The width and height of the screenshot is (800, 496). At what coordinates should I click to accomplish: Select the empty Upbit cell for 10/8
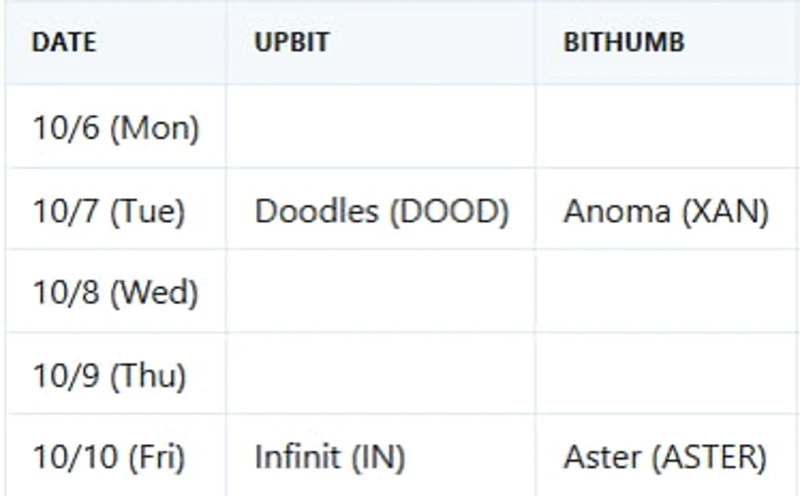(x=380, y=293)
